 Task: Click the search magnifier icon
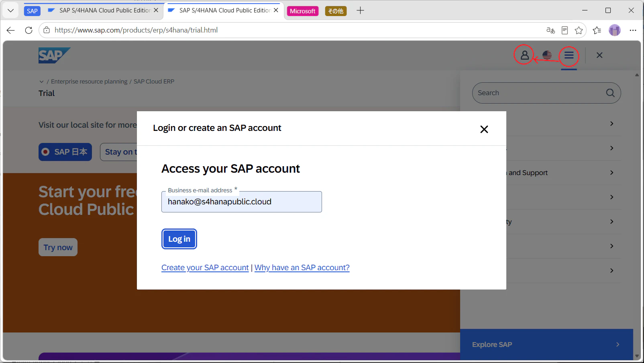610,93
